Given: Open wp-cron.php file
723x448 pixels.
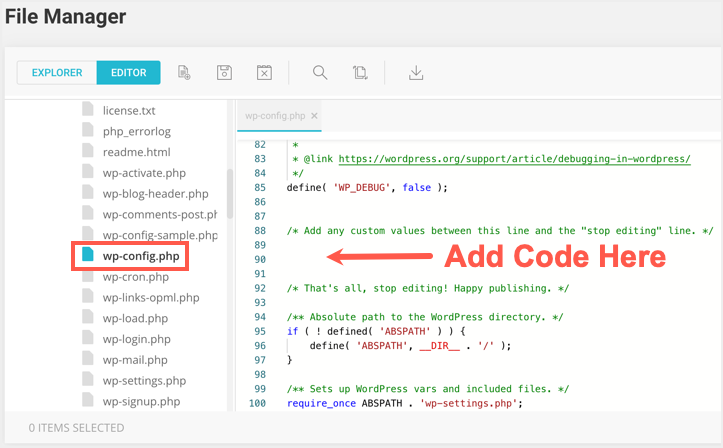Looking at the screenshot, I should click(x=136, y=277).
